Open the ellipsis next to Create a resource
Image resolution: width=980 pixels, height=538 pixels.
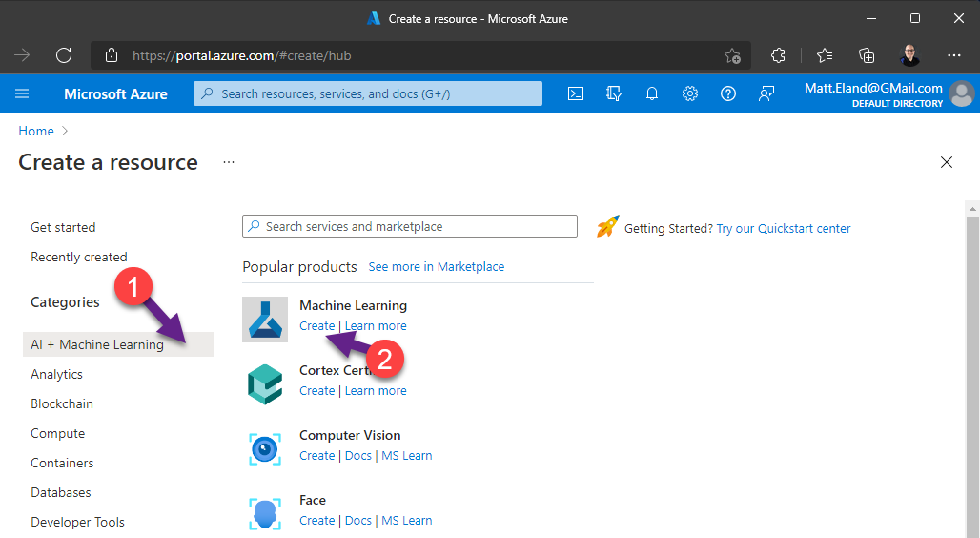(229, 163)
